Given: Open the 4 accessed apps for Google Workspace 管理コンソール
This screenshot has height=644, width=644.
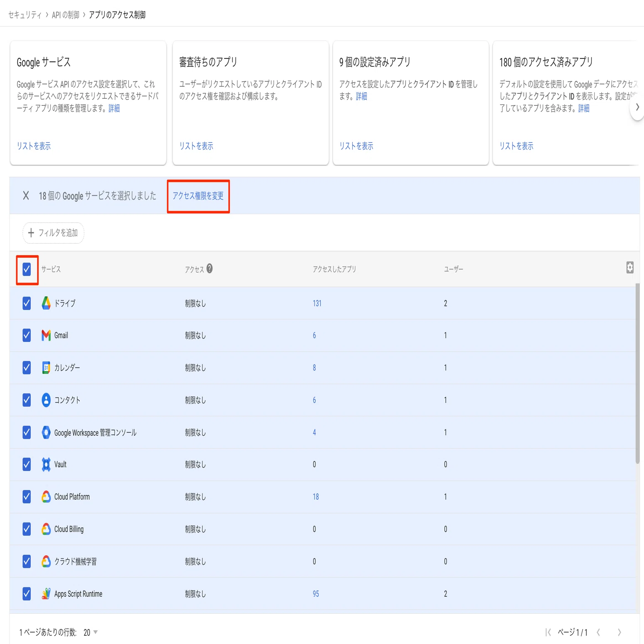Looking at the screenshot, I should [314, 432].
